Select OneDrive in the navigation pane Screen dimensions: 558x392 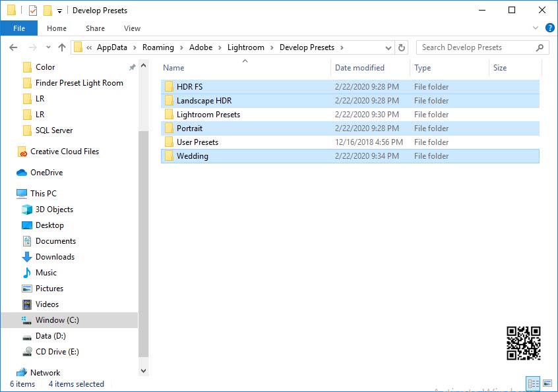pyautogui.click(x=46, y=173)
